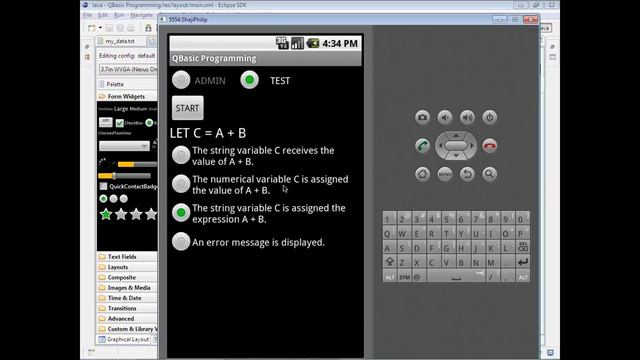Click the emulator search button
The width and height of the screenshot is (640, 360).
point(489,174)
